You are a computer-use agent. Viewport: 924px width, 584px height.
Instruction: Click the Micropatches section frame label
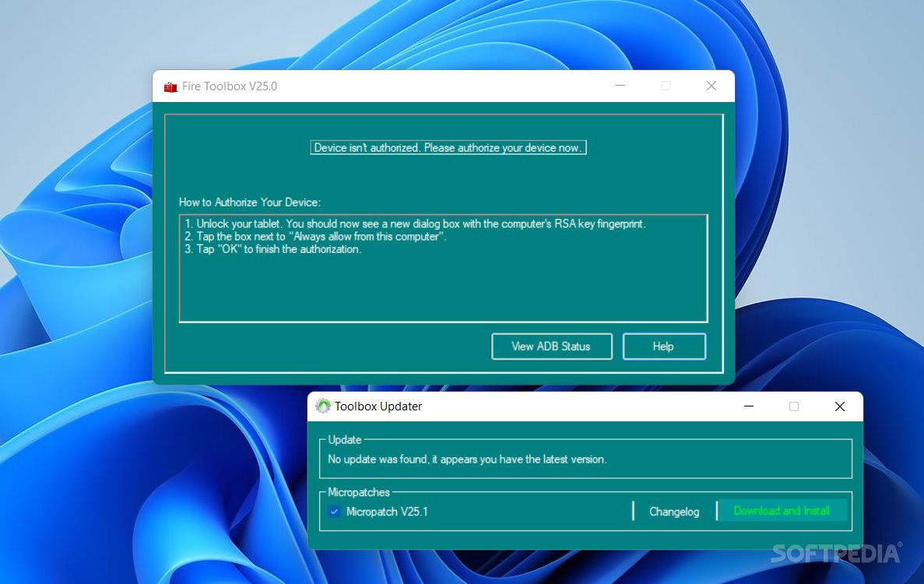(x=360, y=492)
